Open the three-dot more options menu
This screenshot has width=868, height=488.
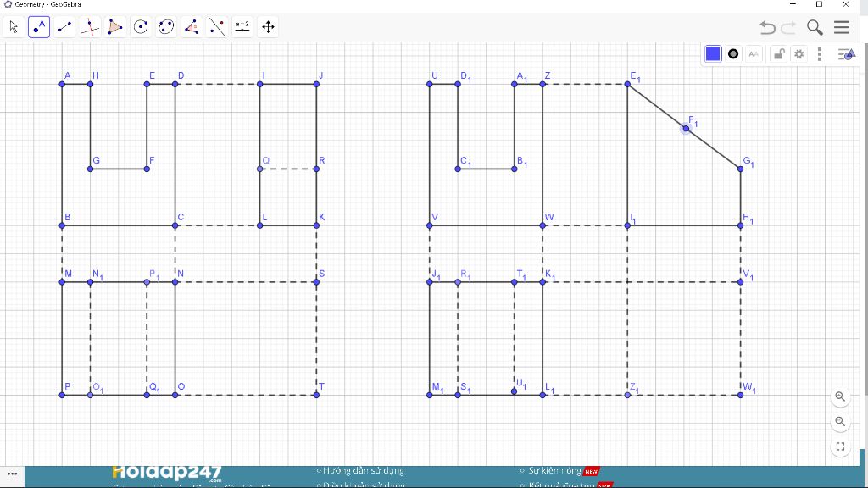click(x=820, y=53)
